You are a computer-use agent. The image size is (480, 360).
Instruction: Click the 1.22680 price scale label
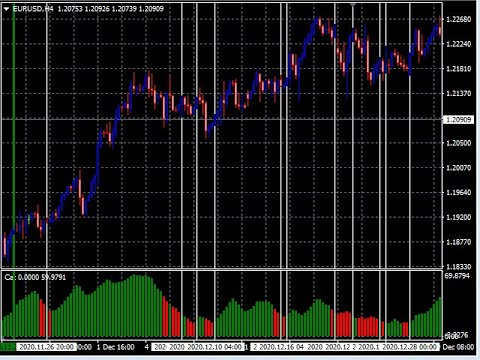tap(459, 19)
